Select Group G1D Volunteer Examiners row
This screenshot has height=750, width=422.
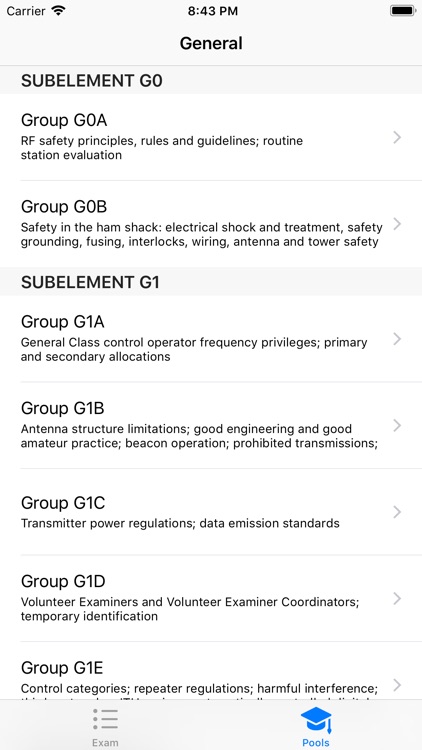pos(211,598)
